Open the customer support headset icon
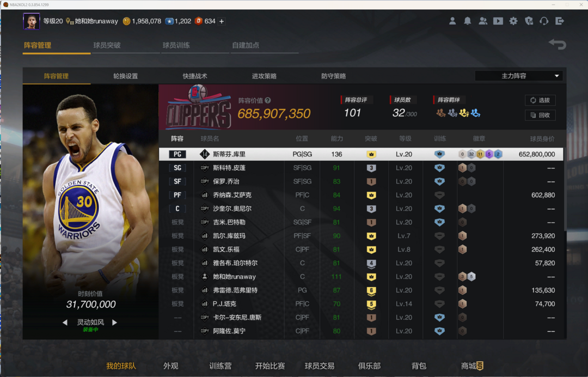Screen dimensions: 588x377 coord(544,21)
